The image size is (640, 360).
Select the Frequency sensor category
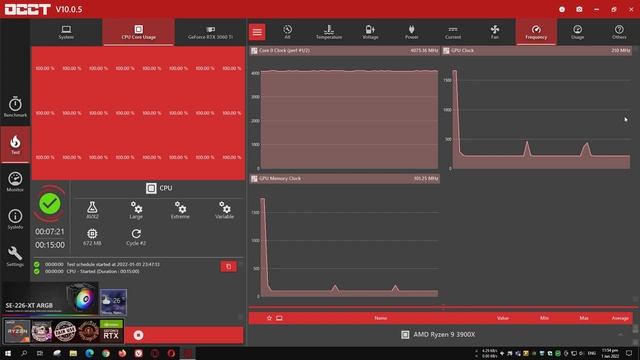pos(536,32)
